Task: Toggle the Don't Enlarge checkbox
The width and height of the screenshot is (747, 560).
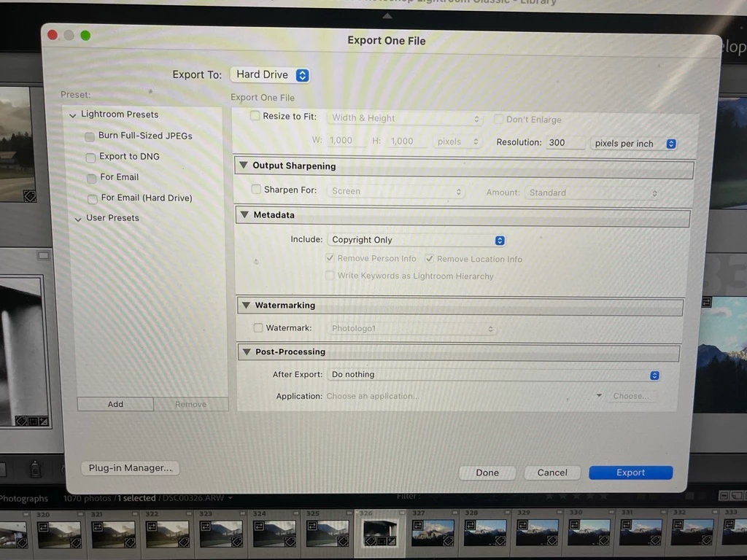Action: pyautogui.click(x=498, y=119)
